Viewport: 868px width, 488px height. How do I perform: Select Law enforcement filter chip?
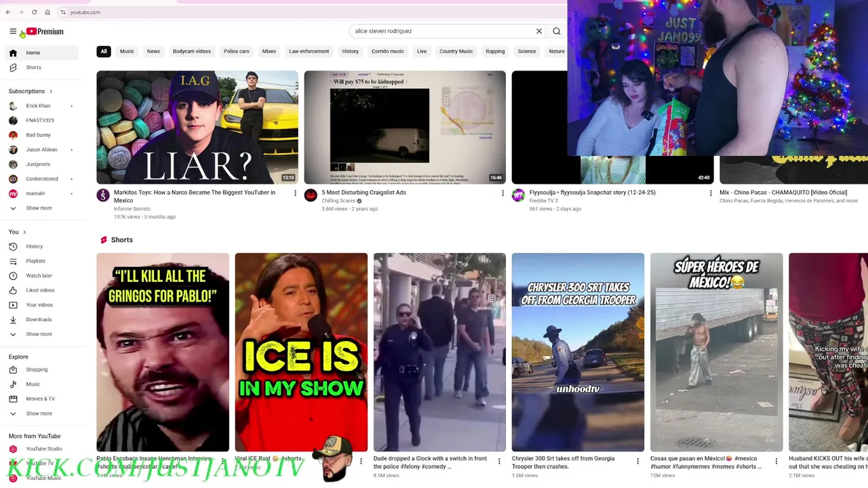tap(309, 52)
